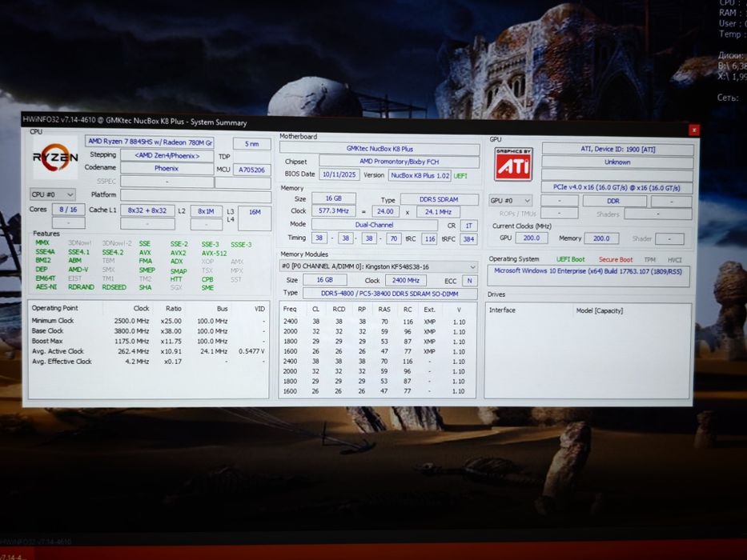Click the 16 GB value under Memory
Screen dimensions: 747x560
tap(334, 198)
